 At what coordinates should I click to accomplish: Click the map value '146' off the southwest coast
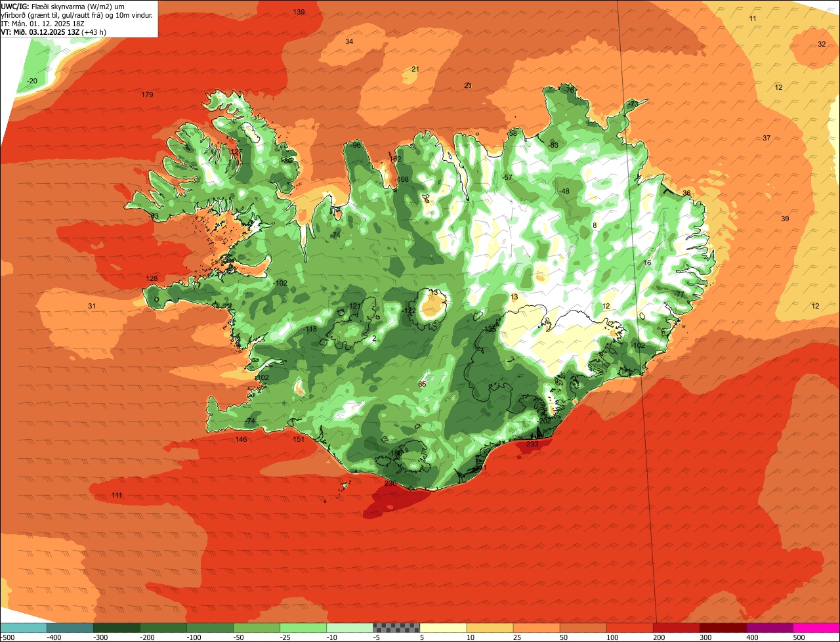coord(241,440)
